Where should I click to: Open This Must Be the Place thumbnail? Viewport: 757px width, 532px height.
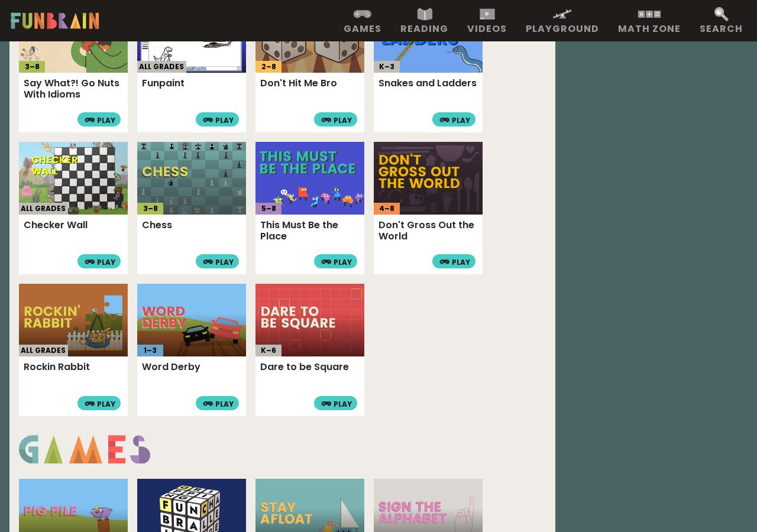coord(310,178)
